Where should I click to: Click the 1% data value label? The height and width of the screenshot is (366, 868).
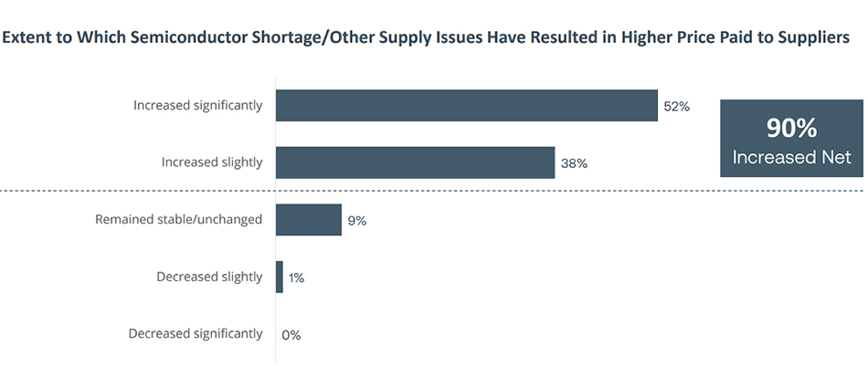[x=296, y=277]
